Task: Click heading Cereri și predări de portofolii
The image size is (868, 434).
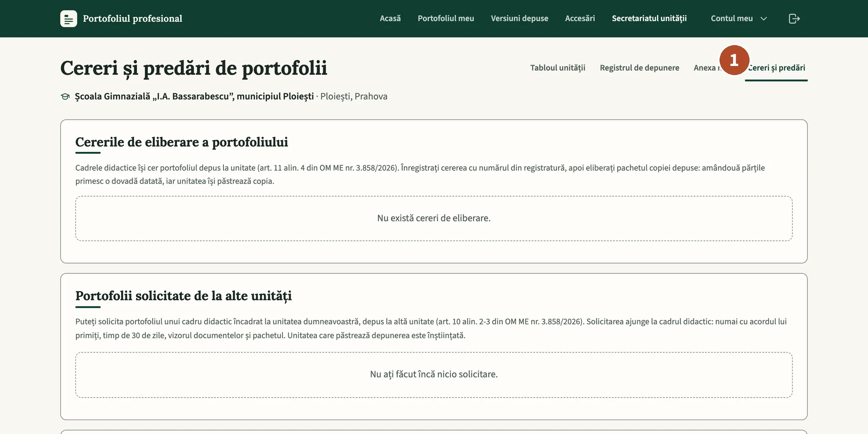Action: click(194, 69)
